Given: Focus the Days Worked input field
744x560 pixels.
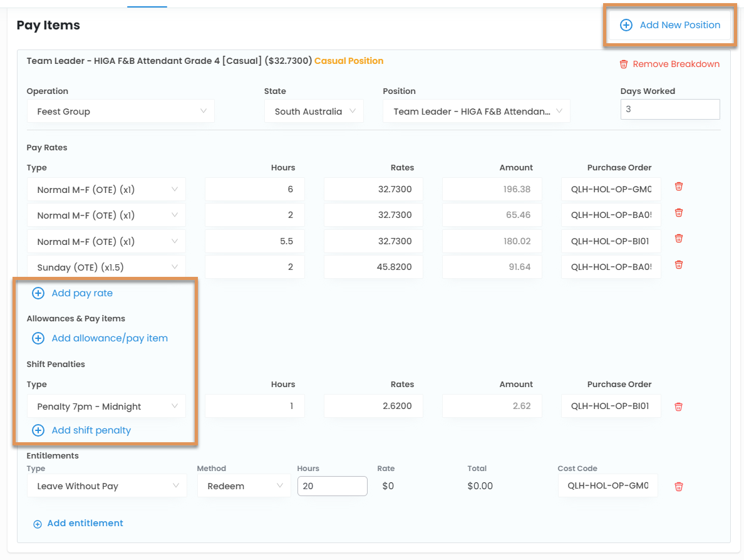Looking at the screenshot, I should [669, 109].
